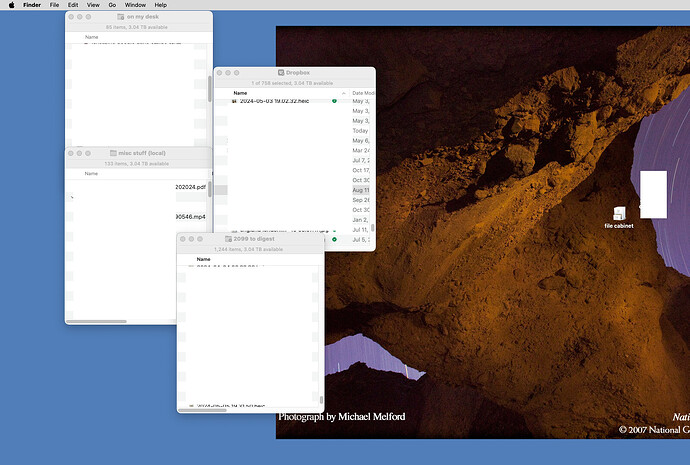Click vertical scrollbar in 'misc stuff (local)' window
Screen dimensions: 690x465
click(210, 189)
